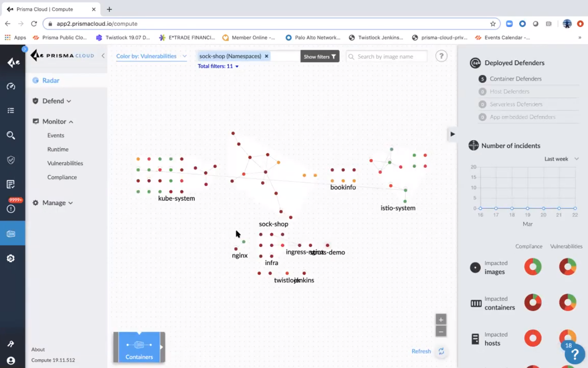Image resolution: width=588 pixels, height=368 pixels.
Task: Open the user profile icon in left rail
Action: tap(11, 361)
